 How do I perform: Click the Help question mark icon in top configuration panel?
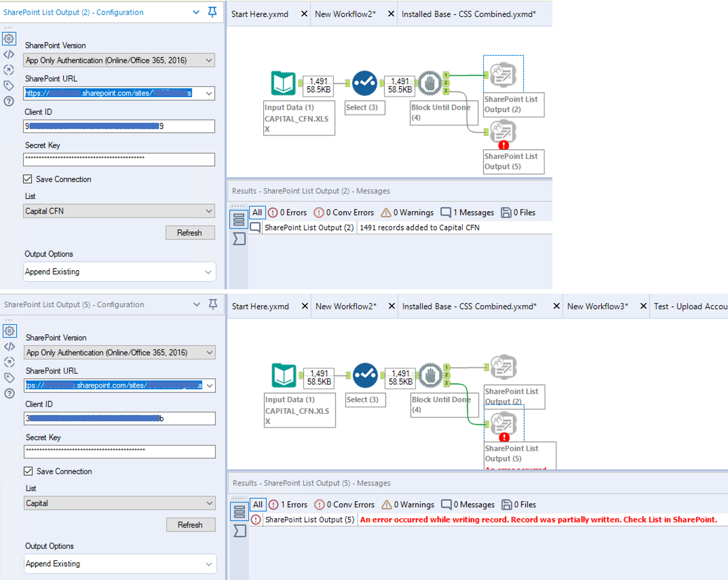[9, 101]
